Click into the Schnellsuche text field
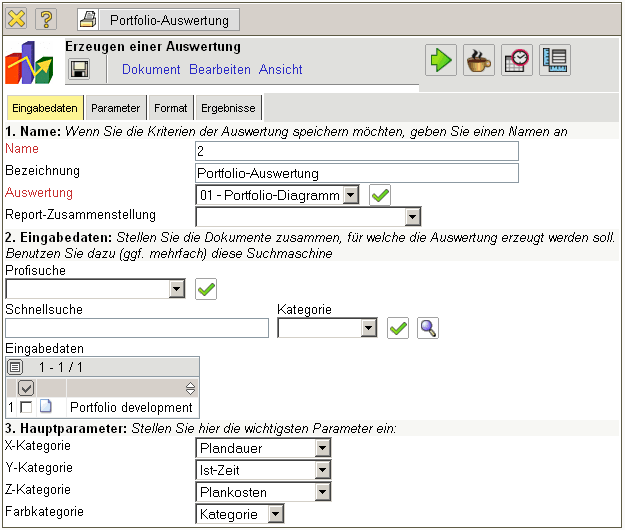This screenshot has width=625, height=530. point(137,328)
